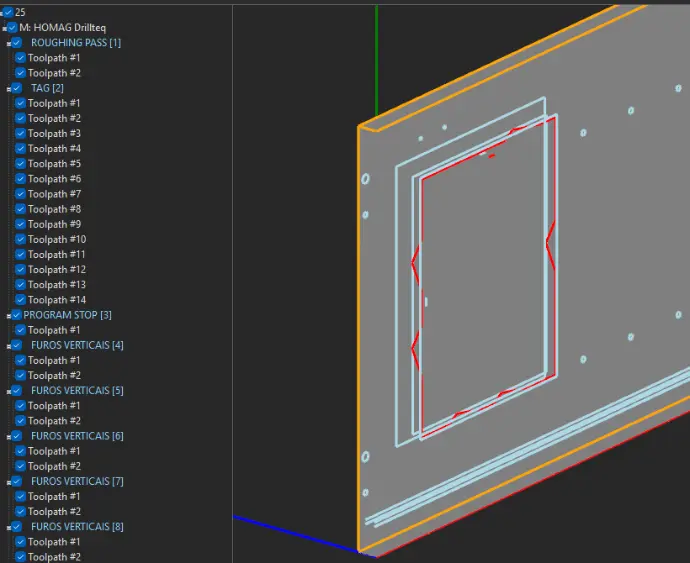Collapse the TAG [2] tree node
The height and width of the screenshot is (563, 690).
coord(7,89)
